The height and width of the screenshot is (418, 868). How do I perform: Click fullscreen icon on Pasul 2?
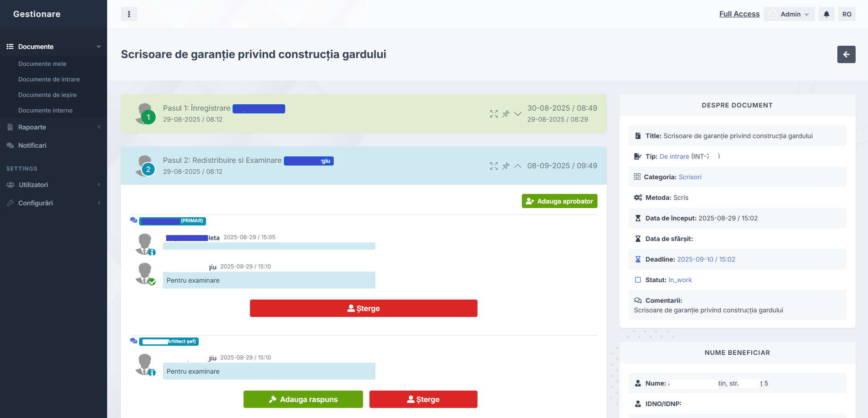[x=494, y=166]
